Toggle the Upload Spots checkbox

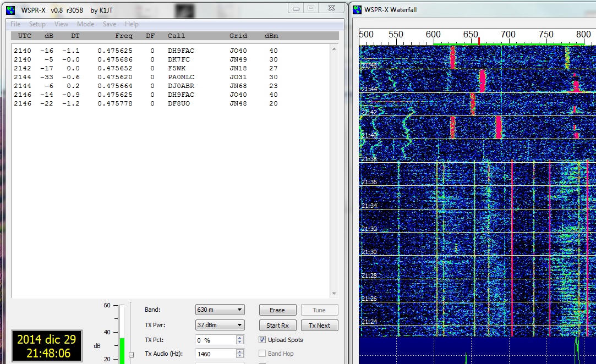(x=263, y=340)
